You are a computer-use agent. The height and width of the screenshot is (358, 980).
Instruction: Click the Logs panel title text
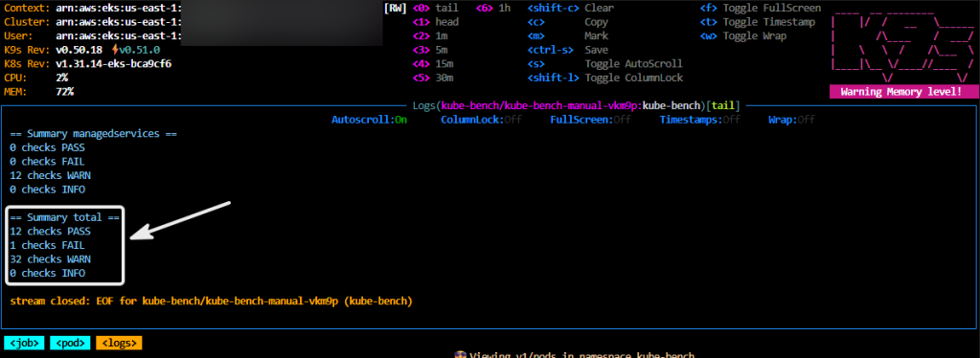point(577,105)
